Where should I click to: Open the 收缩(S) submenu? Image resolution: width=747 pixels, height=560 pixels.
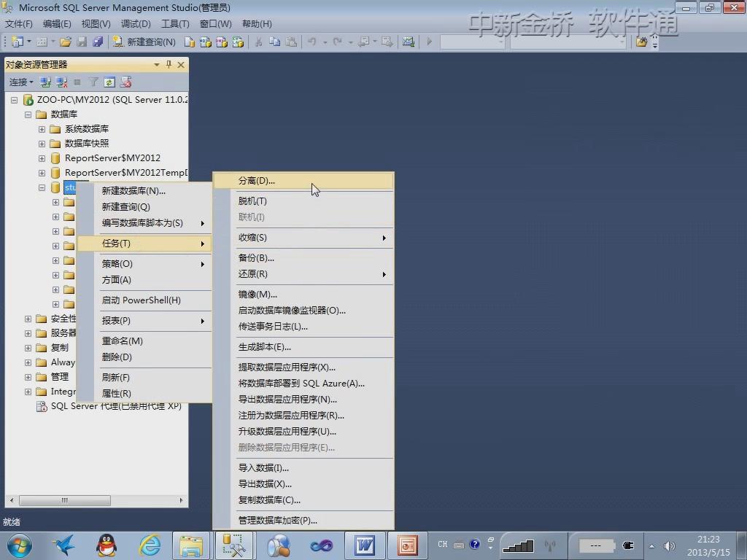click(x=303, y=238)
